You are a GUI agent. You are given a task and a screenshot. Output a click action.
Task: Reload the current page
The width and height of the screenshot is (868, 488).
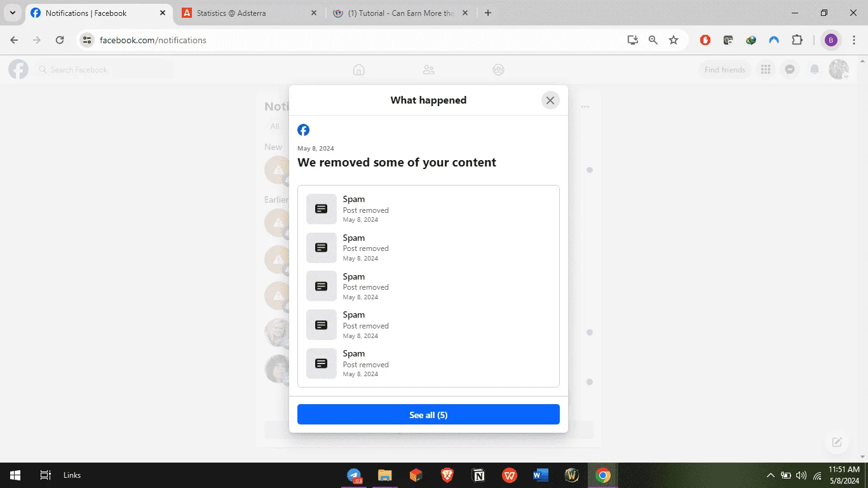(x=60, y=40)
